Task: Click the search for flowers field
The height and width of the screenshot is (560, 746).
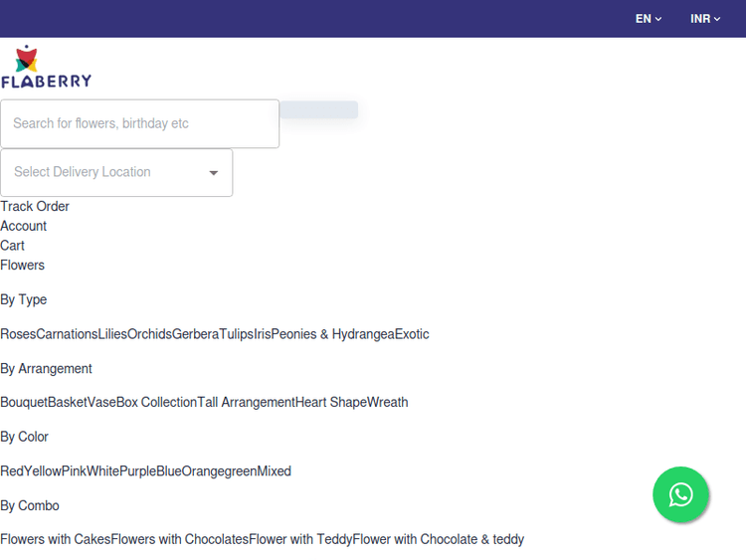Action: coord(139,123)
